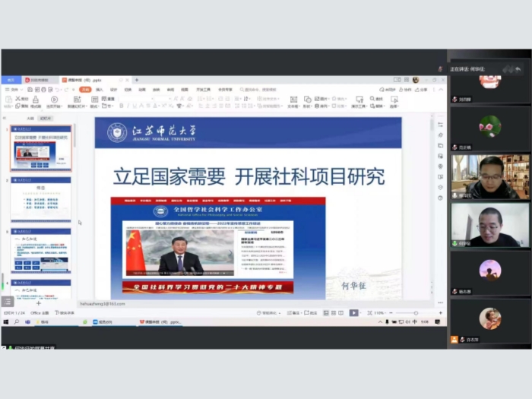The width and height of the screenshot is (532, 399).
Task: Toggle Bold formatting
Action: click(122, 106)
